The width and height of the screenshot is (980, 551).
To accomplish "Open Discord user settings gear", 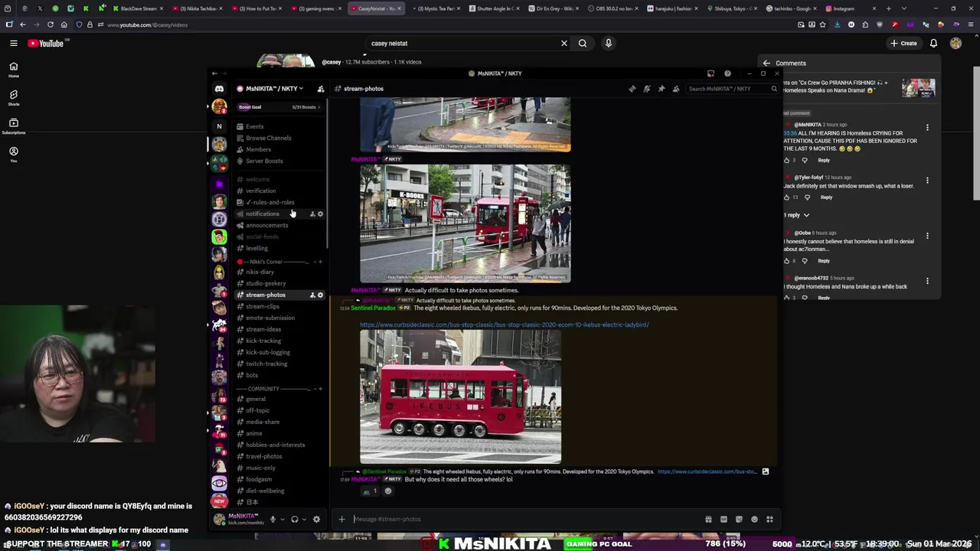I will [316, 519].
